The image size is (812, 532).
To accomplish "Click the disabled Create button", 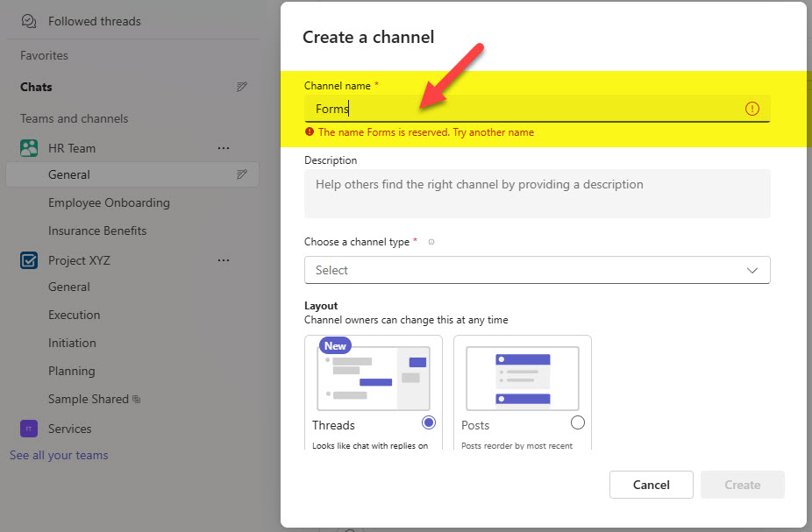I will pos(742,485).
